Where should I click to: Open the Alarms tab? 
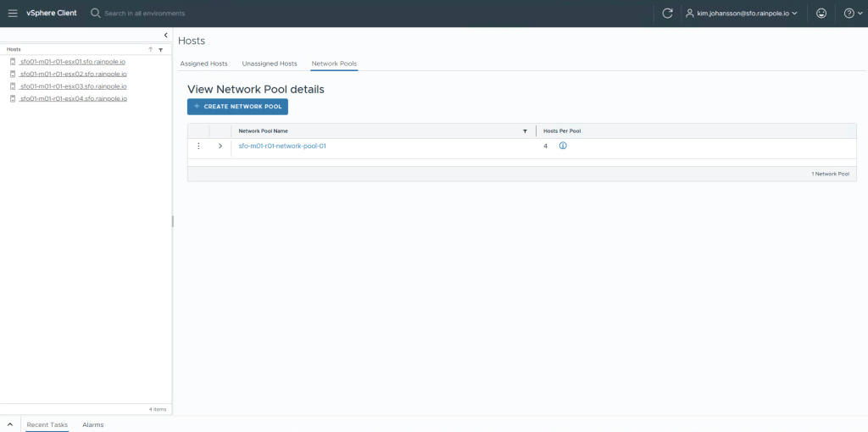pos(92,424)
